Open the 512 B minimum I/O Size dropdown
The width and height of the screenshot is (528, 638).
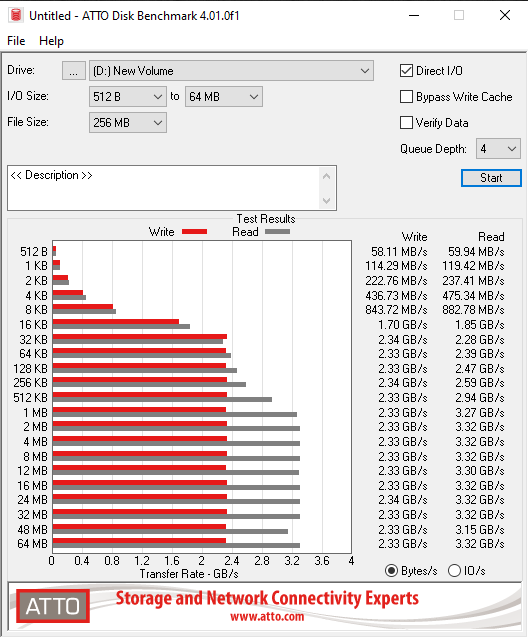pyautogui.click(x=128, y=97)
